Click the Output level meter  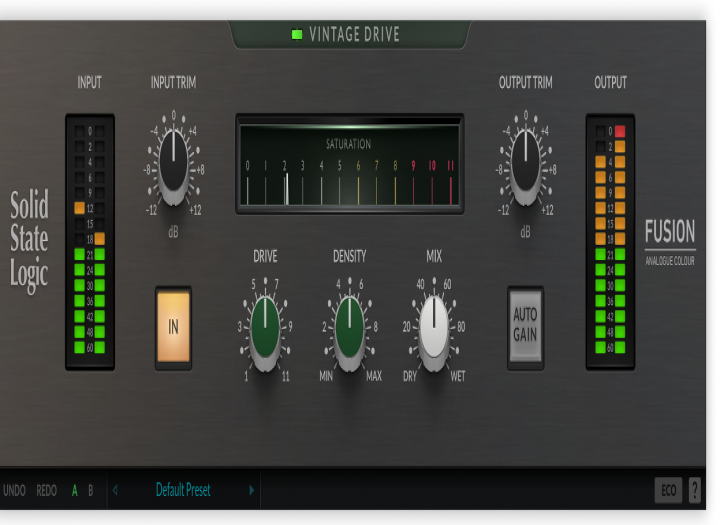tap(610, 242)
